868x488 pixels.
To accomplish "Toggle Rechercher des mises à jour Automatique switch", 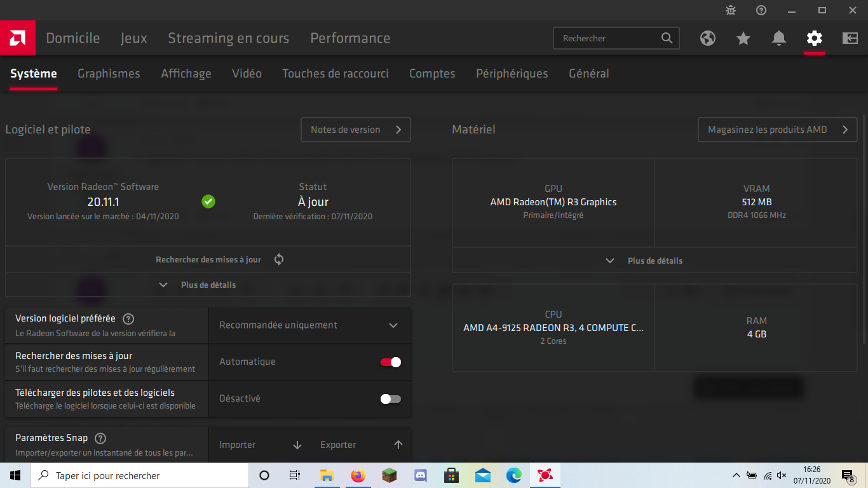I will coord(391,362).
